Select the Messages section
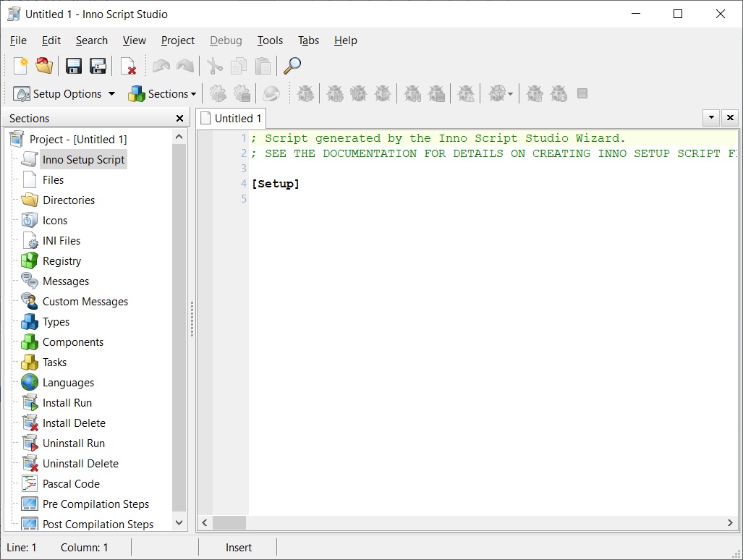Image resolution: width=743 pixels, height=560 pixels. [66, 281]
